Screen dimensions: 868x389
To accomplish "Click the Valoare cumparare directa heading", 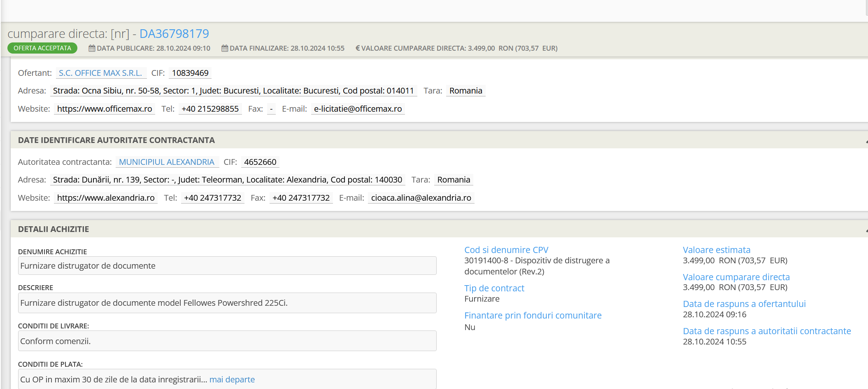I will (x=736, y=277).
